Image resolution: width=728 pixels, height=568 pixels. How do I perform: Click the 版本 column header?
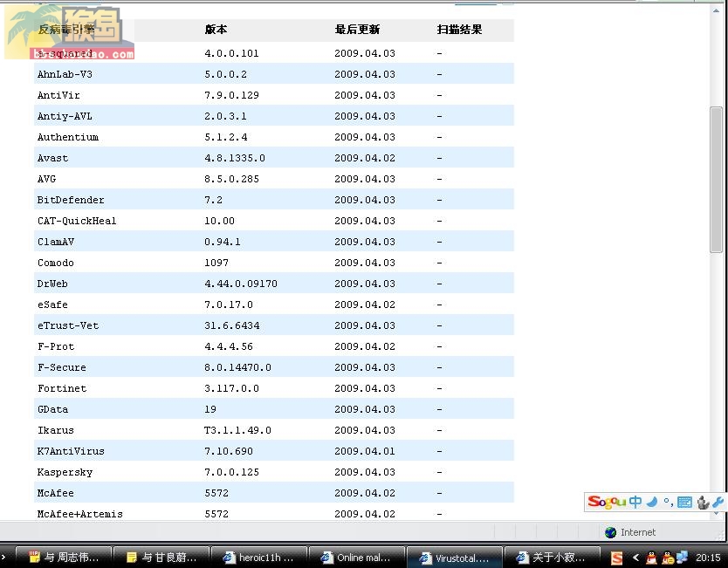(216, 30)
